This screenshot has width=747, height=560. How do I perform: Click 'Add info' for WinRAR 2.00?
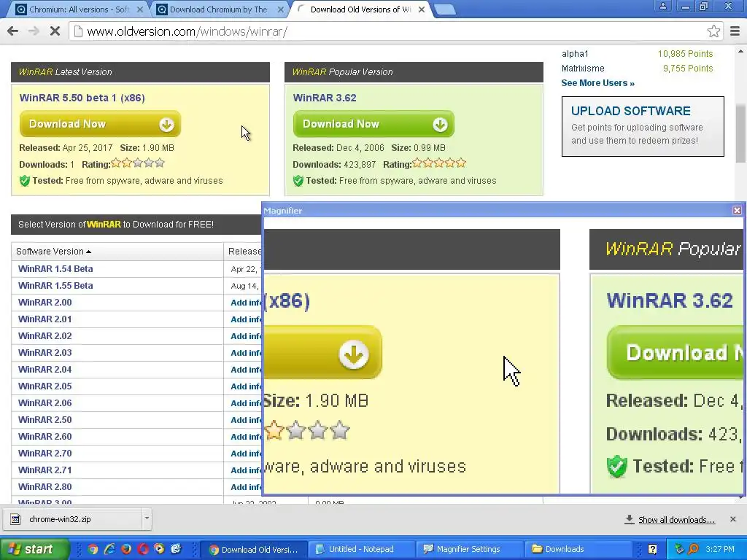246,303
